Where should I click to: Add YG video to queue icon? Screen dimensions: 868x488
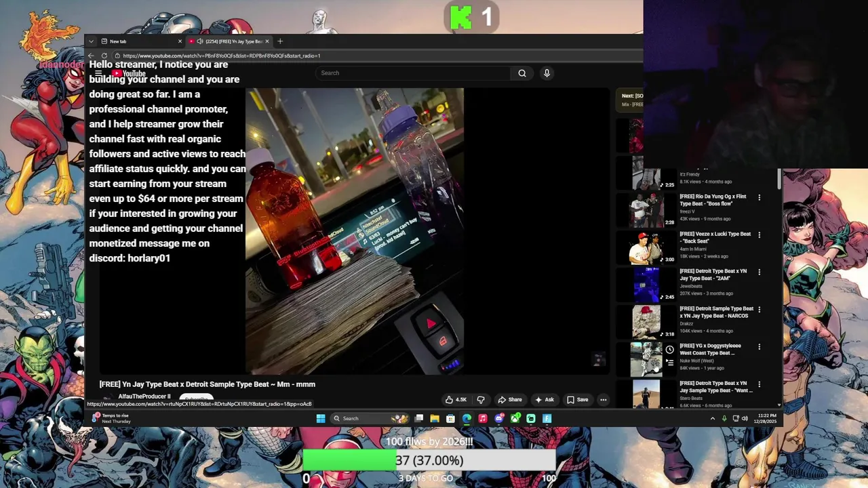[669, 363]
